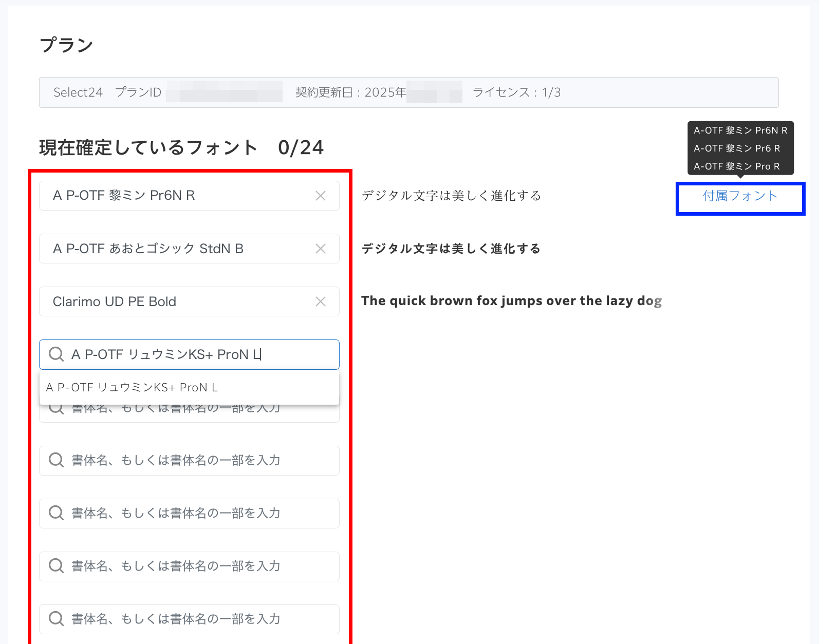This screenshot has width=819, height=644.
Task: Select the A P-OTF リュウミンKS+ ProN L suggestion
Action: tap(189, 387)
